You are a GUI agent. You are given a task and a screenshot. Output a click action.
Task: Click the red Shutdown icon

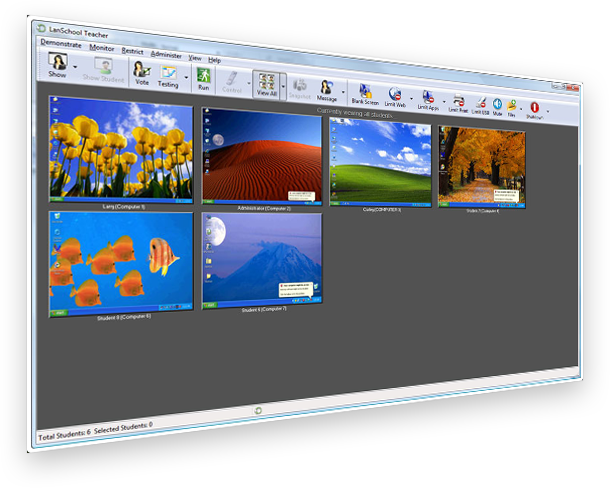(535, 107)
